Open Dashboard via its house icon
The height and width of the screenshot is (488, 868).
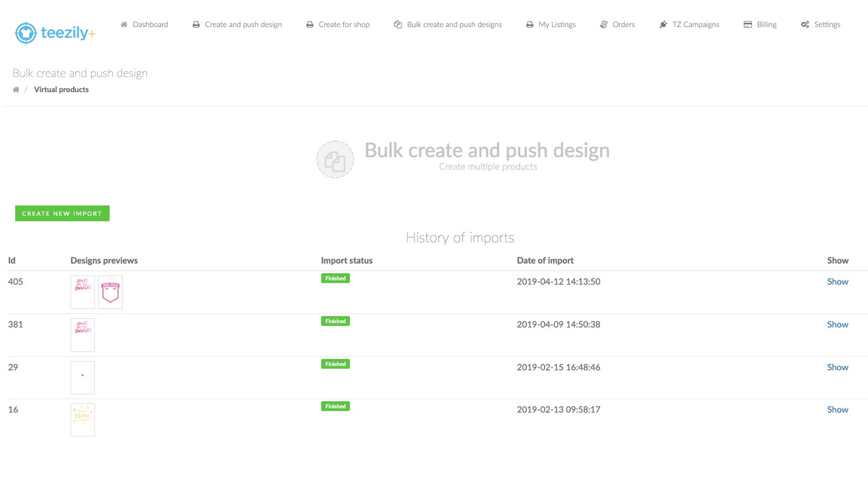tap(124, 24)
